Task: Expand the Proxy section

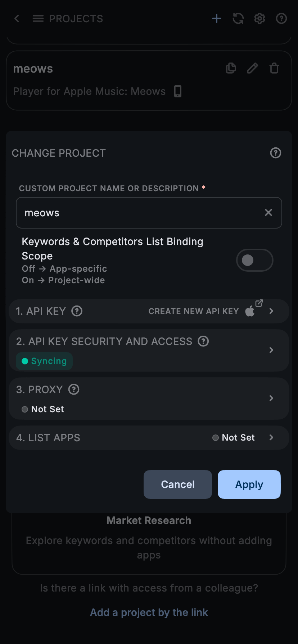Action: tap(271, 398)
